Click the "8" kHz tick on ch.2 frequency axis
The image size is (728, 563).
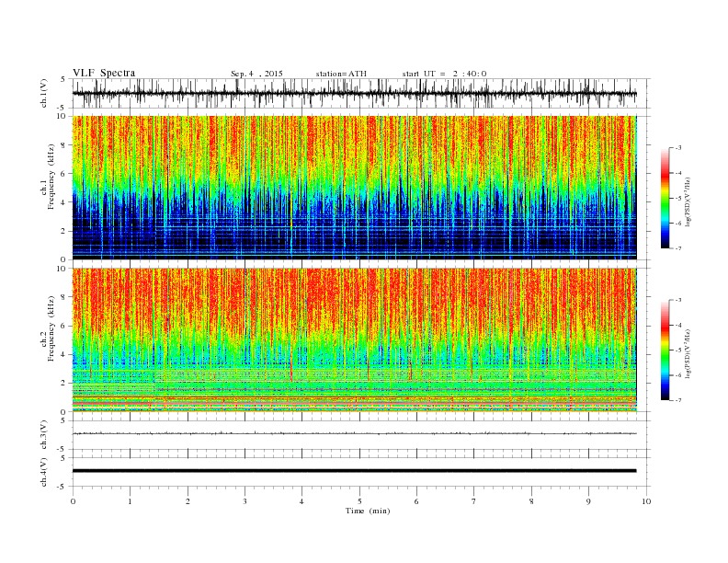pos(64,297)
